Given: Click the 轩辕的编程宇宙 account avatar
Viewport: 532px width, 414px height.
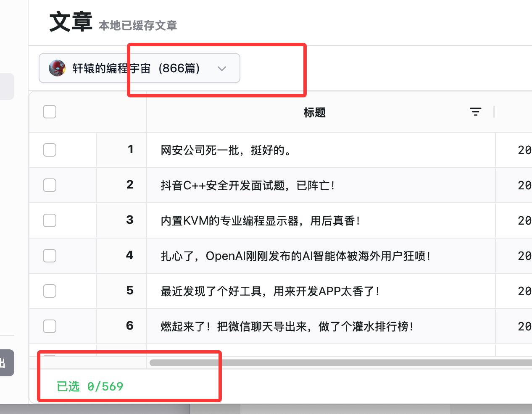Looking at the screenshot, I should [x=57, y=68].
